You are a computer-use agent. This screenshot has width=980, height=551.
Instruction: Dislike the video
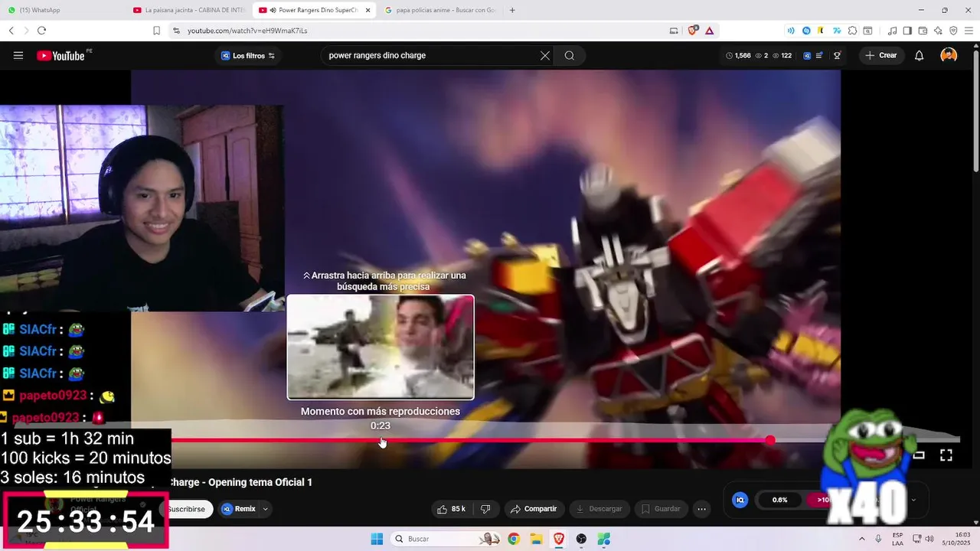click(485, 509)
